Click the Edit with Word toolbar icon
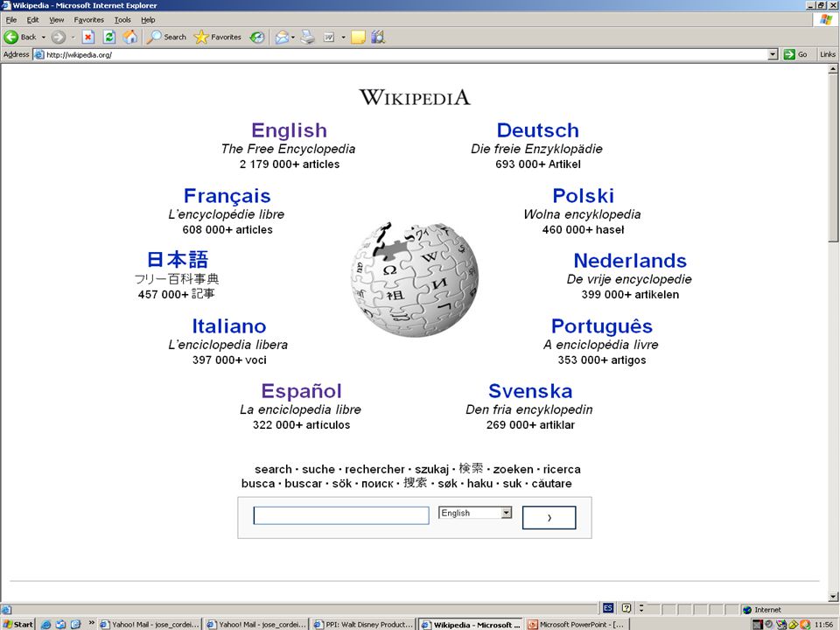 pyautogui.click(x=329, y=37)
